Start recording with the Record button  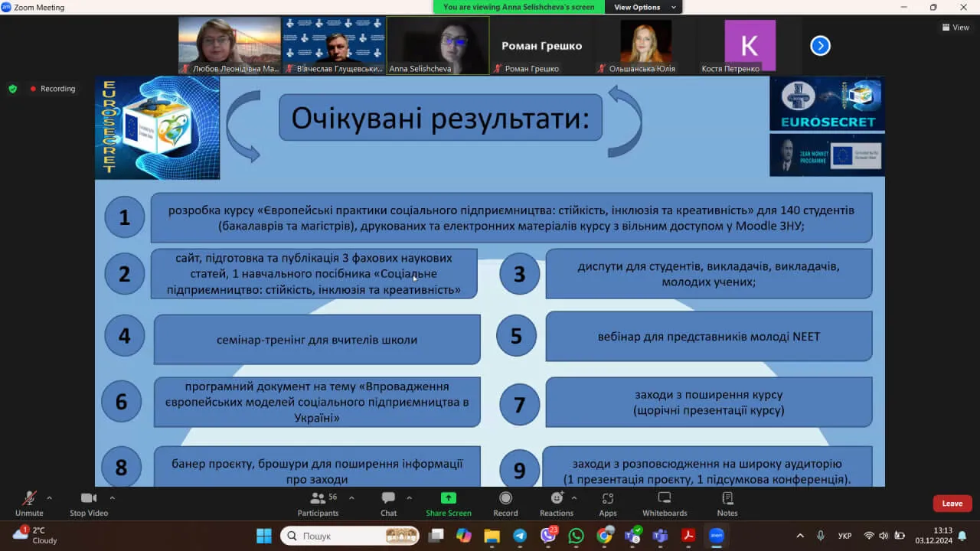coord(505,502)
